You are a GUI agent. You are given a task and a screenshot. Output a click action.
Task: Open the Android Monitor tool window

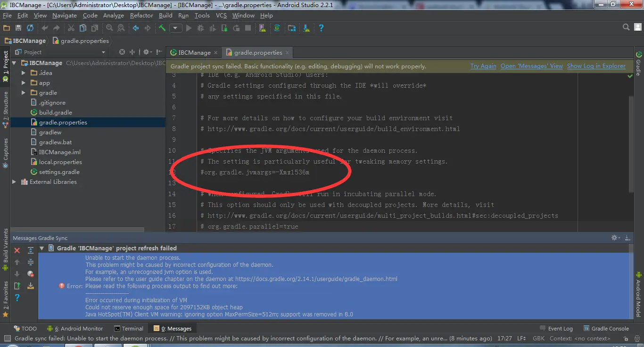coord(74,329)
